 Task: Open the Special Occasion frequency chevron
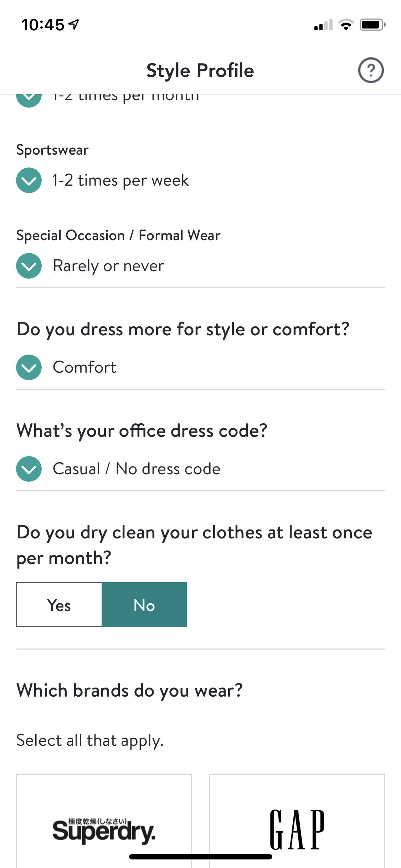tap(29, 266)
